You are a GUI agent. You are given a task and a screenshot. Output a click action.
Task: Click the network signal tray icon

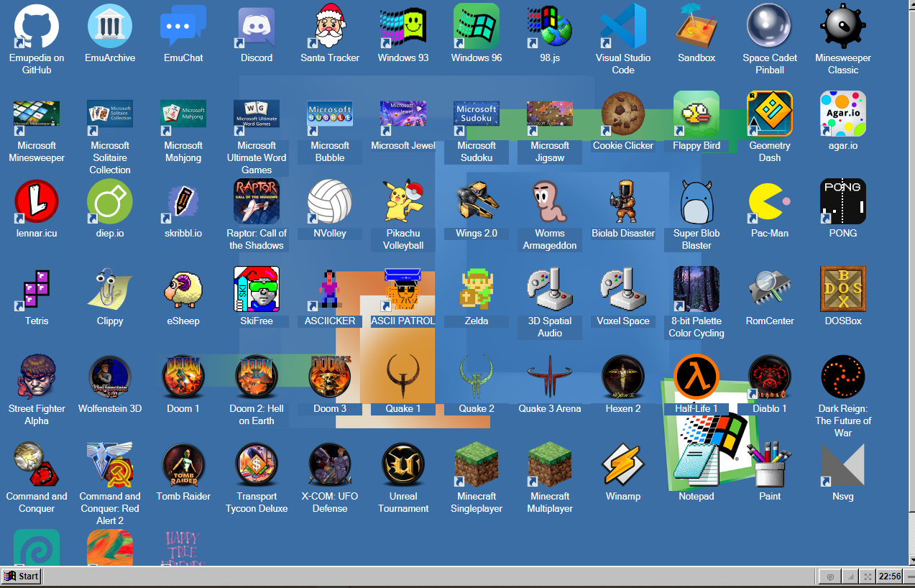coord(850,576)
